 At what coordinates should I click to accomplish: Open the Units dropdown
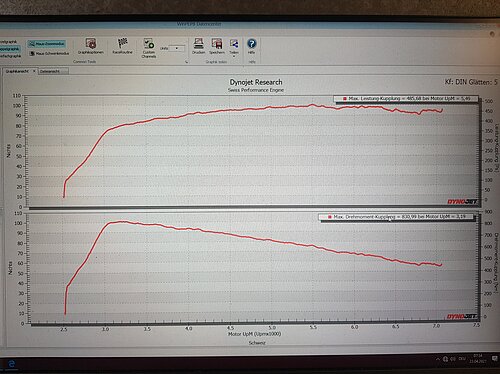click(176, 48)
